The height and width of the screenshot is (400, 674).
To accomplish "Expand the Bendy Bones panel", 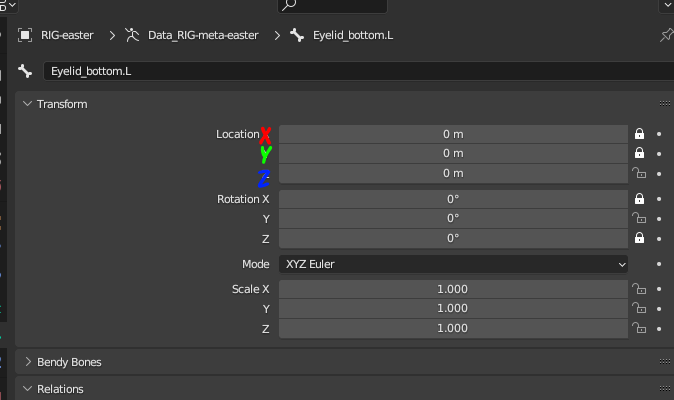I will [x=28, y=362].
